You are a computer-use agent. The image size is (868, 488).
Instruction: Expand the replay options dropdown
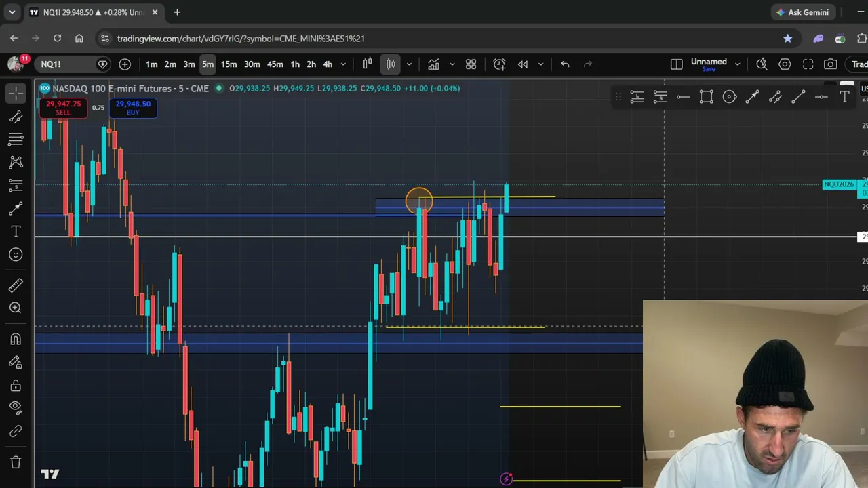point(540,64)
